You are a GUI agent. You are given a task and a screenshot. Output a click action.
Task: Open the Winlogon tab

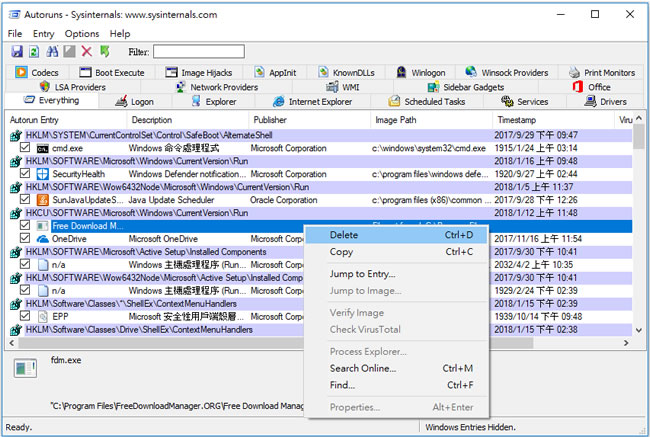coord(421,73)
